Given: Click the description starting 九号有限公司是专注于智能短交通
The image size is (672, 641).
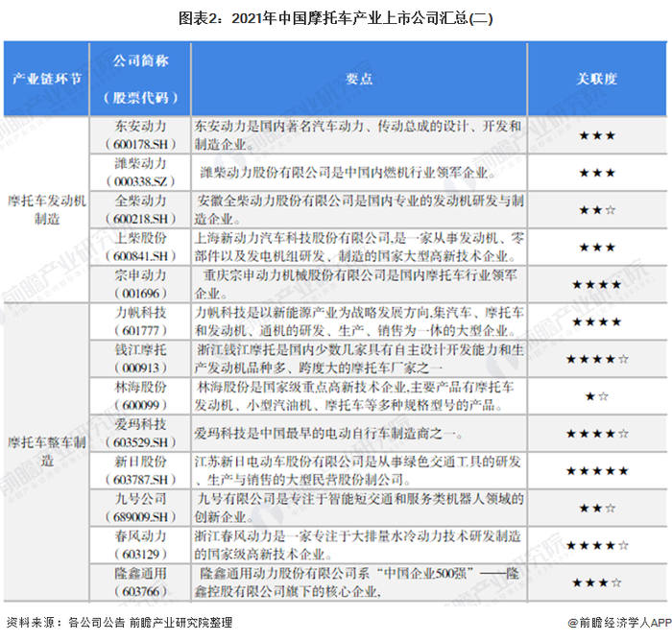Looking at the screenshot, I should pyautogui.click(x=359, y=509).
